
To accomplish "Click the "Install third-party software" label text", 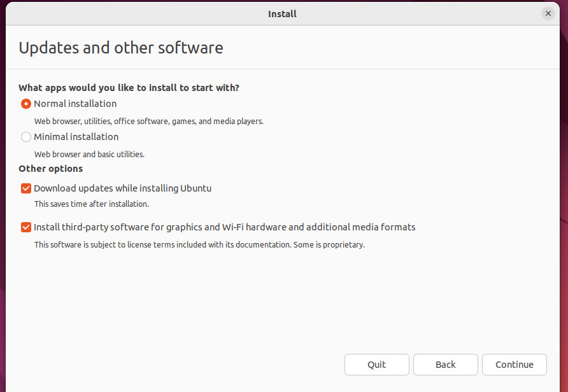I will click(224, 227).
